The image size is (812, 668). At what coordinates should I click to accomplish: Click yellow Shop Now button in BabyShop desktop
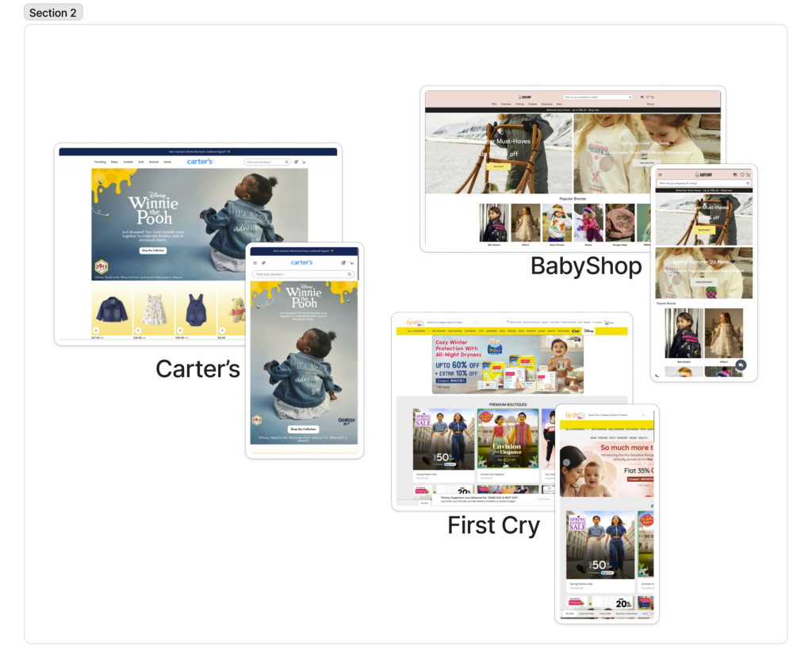(x=499, y=166)
